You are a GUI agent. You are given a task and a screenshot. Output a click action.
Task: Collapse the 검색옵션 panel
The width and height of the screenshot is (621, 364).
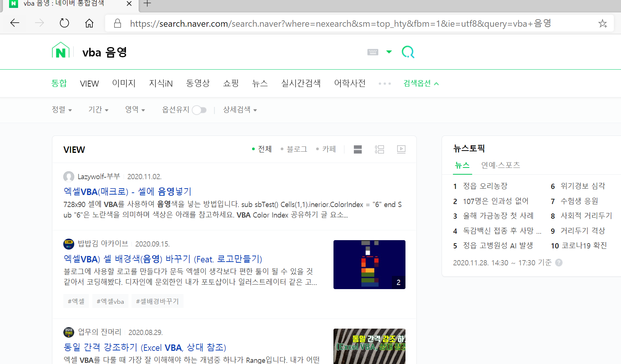pyautogui.click(x=421, y=83)
